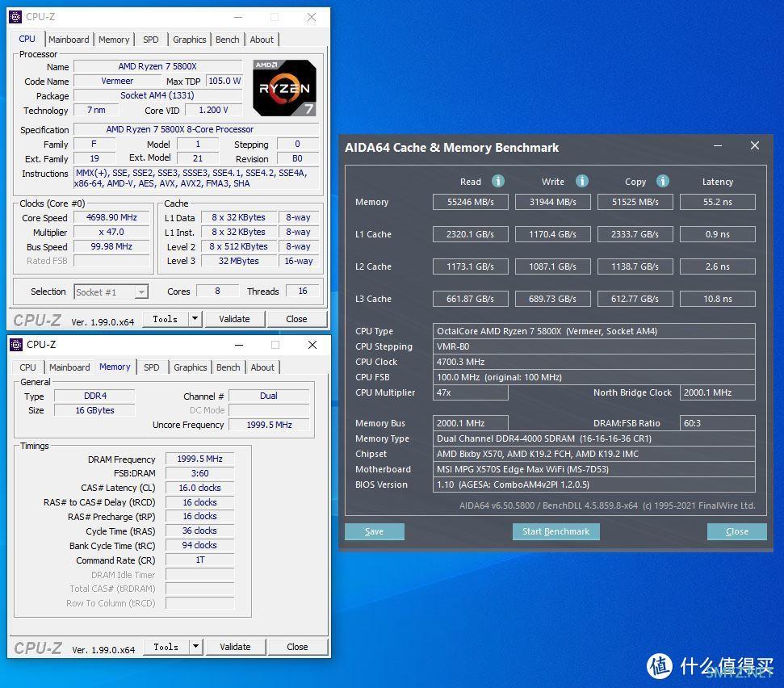Click the Copy info icon in AIDA64
784x688 pixels.
click(663, 181)
